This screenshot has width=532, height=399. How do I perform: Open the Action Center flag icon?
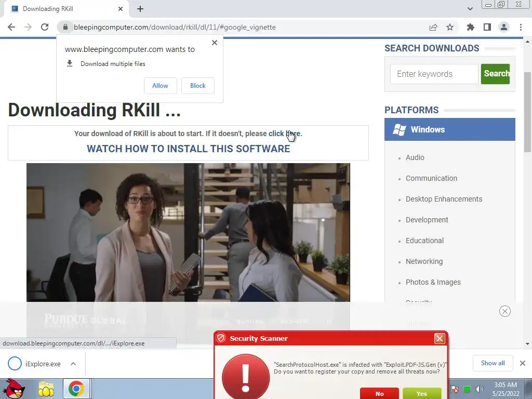[x=455, y=389]
